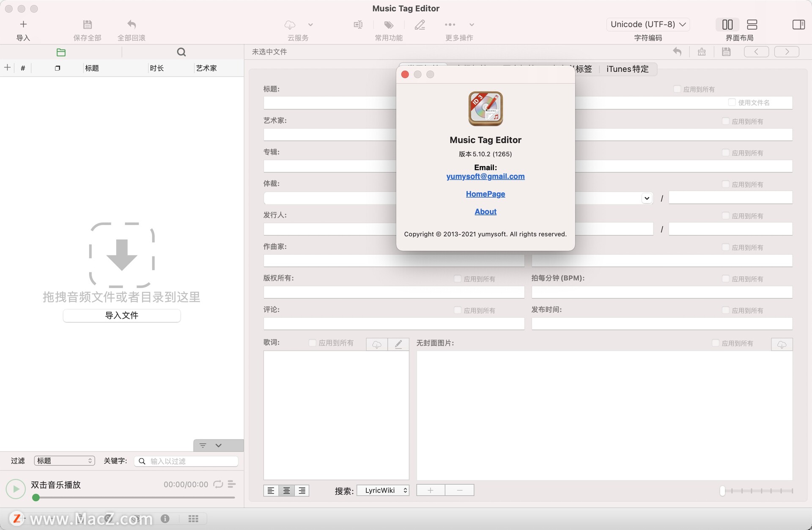This screenshot has width=812, height=530.
Task: Click the 关键字 filter input field
Action: (x=186, y=461)
